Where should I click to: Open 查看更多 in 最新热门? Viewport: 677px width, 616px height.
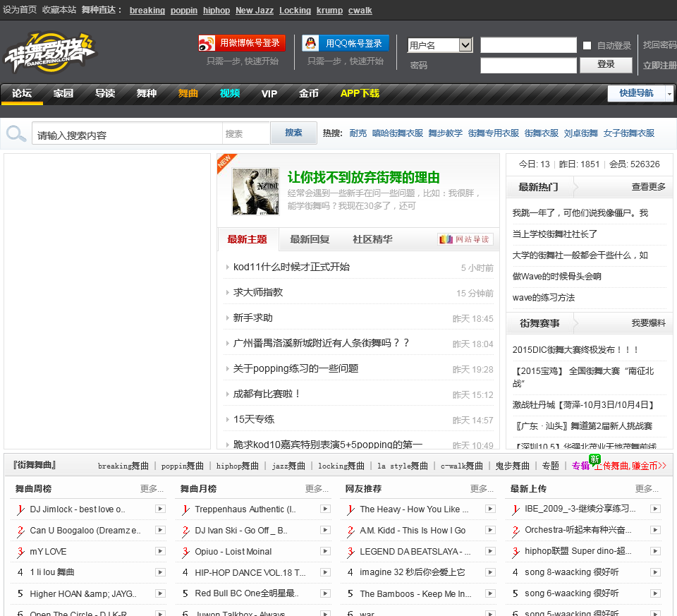click(x=649, y=187)
